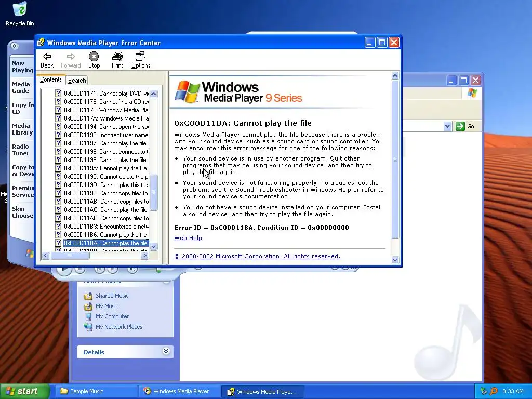Click the system tray clock 8:33 AM

(x=513, y=391)
